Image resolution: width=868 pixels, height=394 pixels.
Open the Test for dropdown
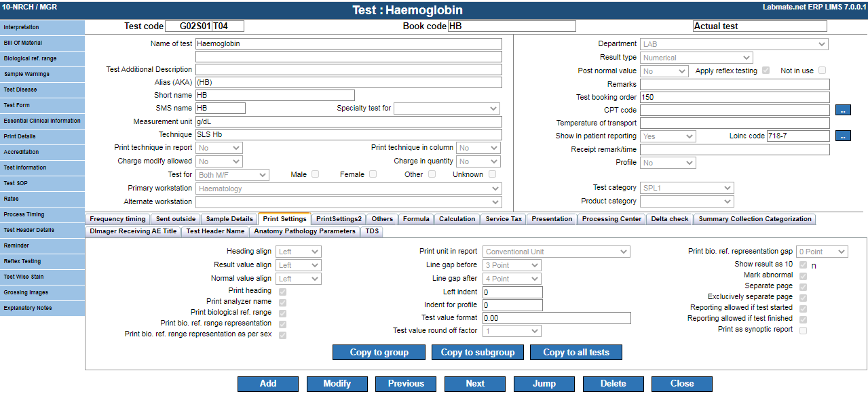point(232,175)
